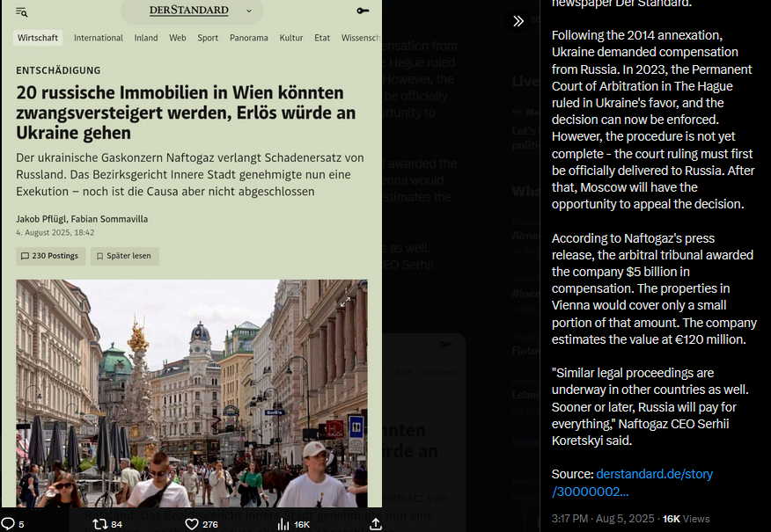Screen dimensions: 771x532
Task: Click the 16K Views text in the post
Action: click(686, 519)
